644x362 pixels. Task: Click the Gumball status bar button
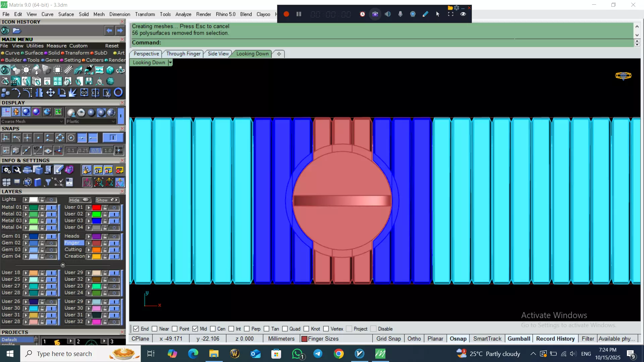tap(519, 339)
